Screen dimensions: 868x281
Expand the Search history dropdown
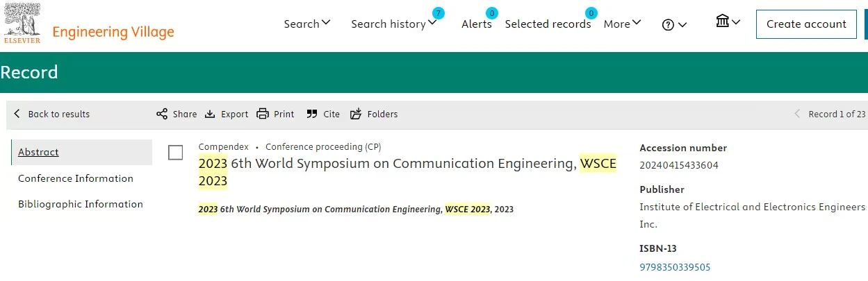[x=394, y=24]
